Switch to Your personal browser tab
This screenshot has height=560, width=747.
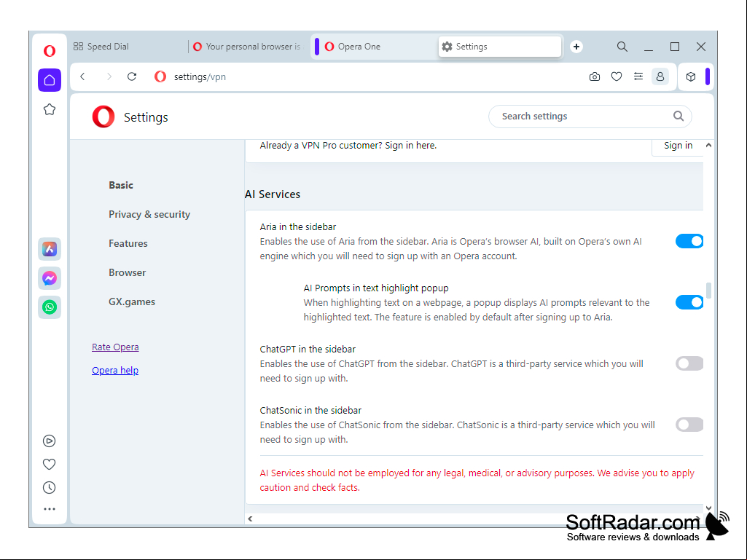pos(249,47)
